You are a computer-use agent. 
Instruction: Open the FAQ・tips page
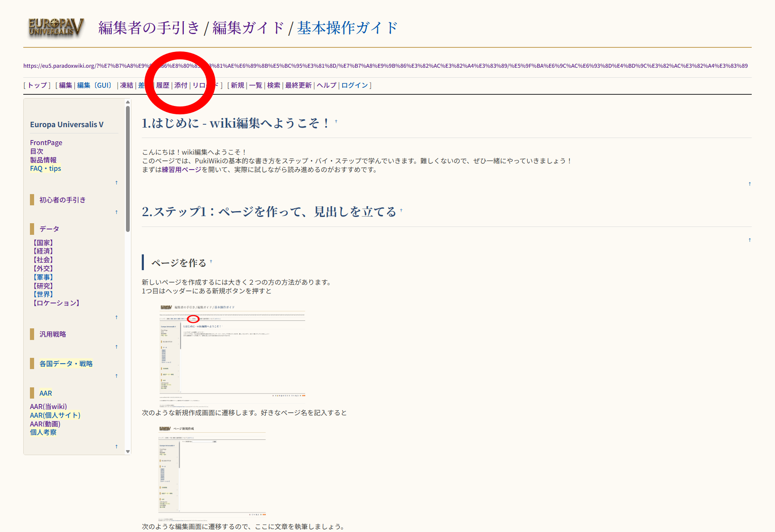[45, 168]
